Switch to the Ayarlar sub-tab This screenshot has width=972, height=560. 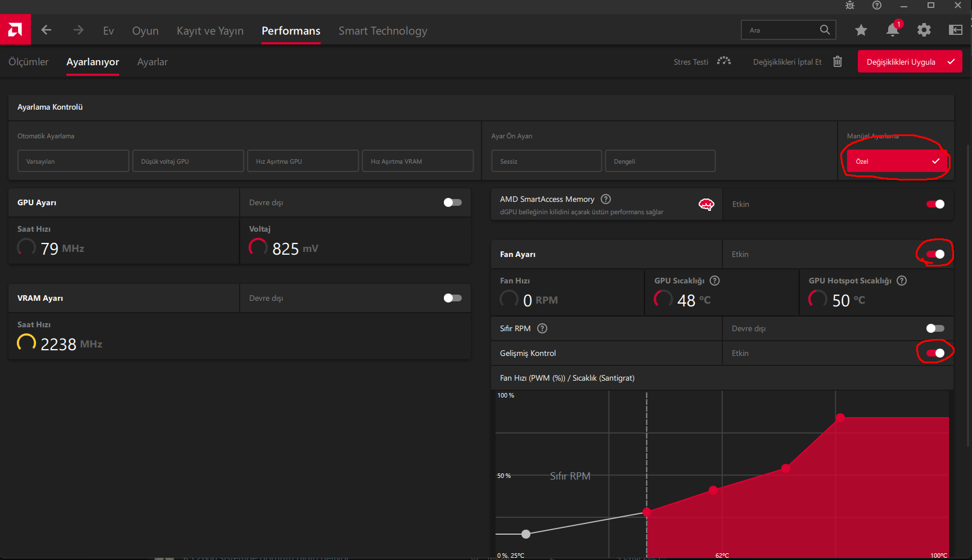(152, 62)
